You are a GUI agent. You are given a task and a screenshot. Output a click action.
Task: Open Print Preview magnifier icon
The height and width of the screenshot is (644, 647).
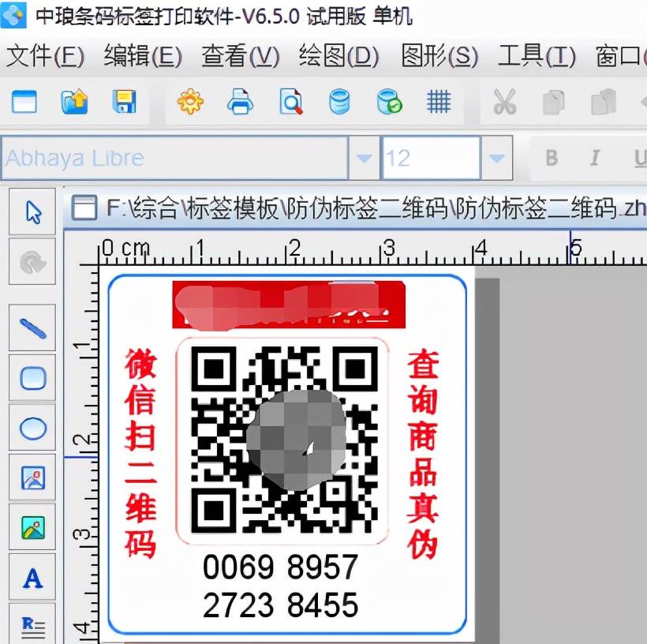[291, 101]
